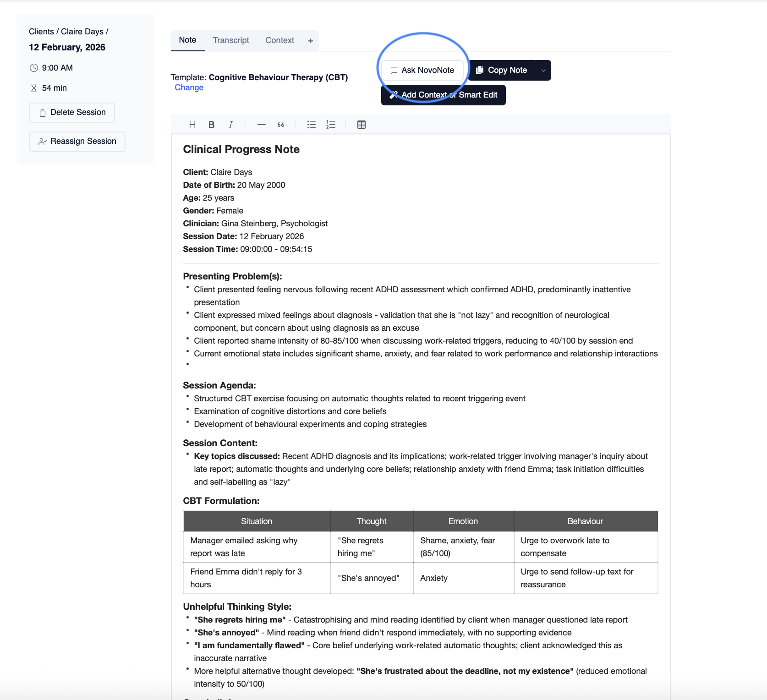Click the Age: 25 years line
Screen dimensions: 767x700
(208, 198)
